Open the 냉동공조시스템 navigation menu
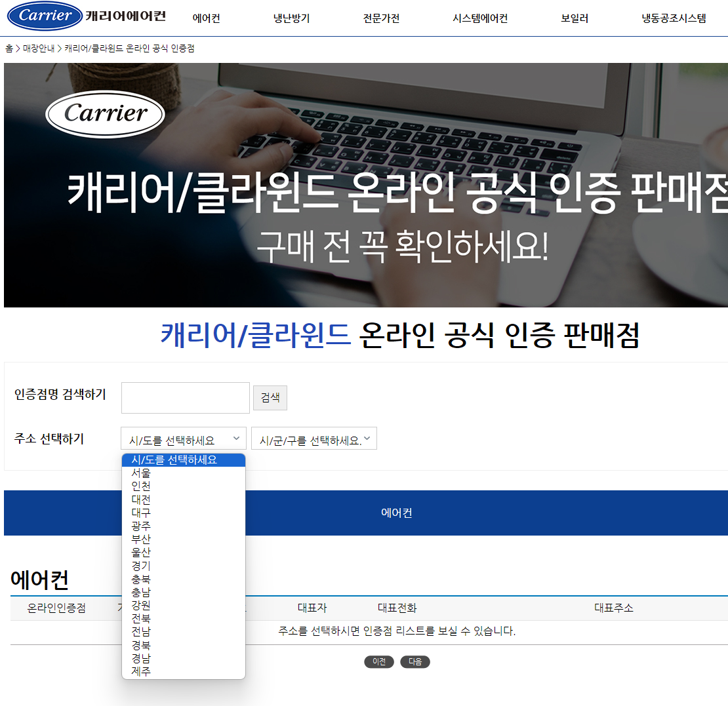The image size is (728, 706). pos(674,18)
